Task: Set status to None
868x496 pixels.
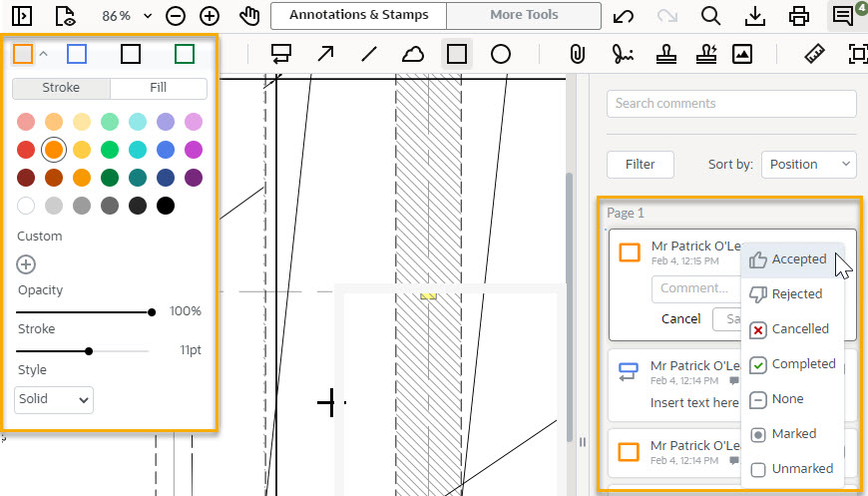Action: [792, 399]
